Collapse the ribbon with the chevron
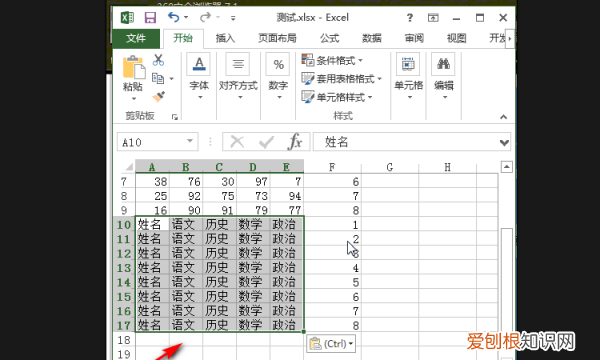This screenshot has height=360, width=600. point(504,117)
